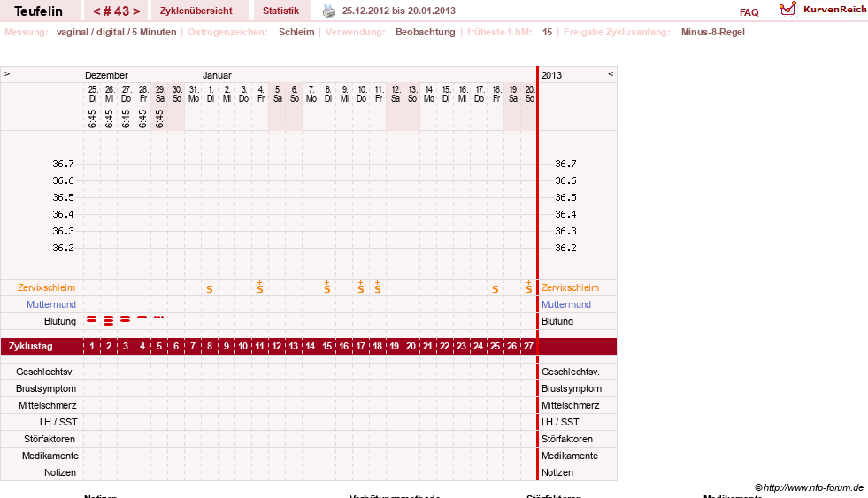Click the bleeding marker on cycle day 1
The width and height of the screenshot is (868, 498).
tap(92, 319)
